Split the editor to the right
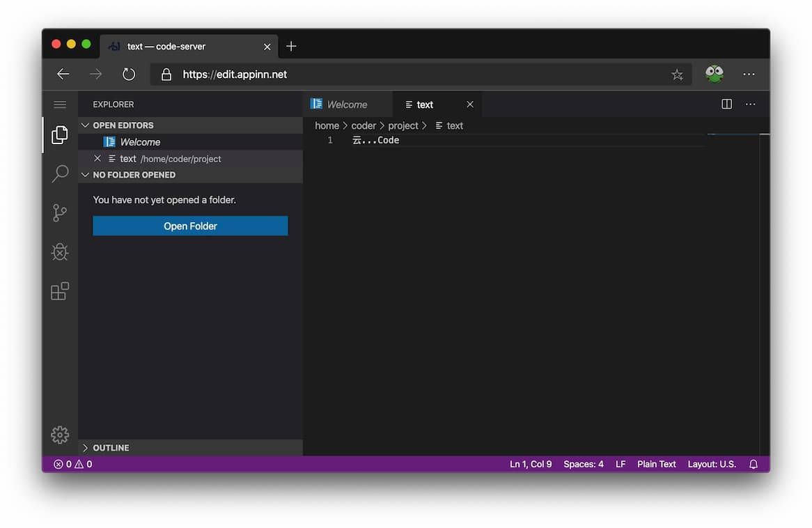The height and width of the screenshot is (528, 812). pos(726,104)
